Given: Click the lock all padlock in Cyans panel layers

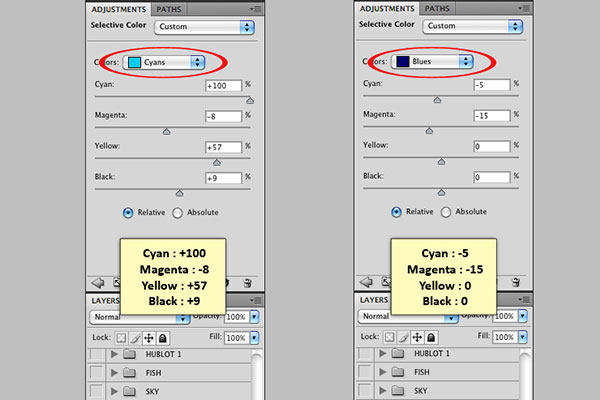Looking at the screenshot, I should tap(163, 338).
